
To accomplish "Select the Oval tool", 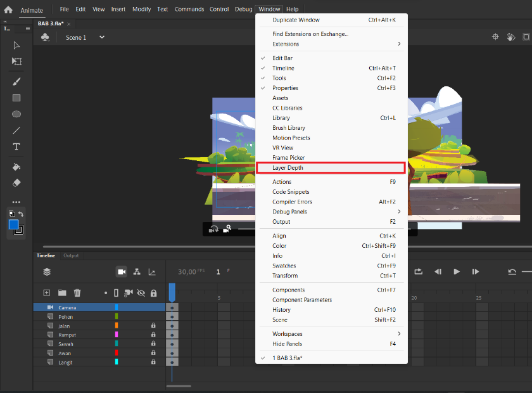I will [x=16, y=114].
